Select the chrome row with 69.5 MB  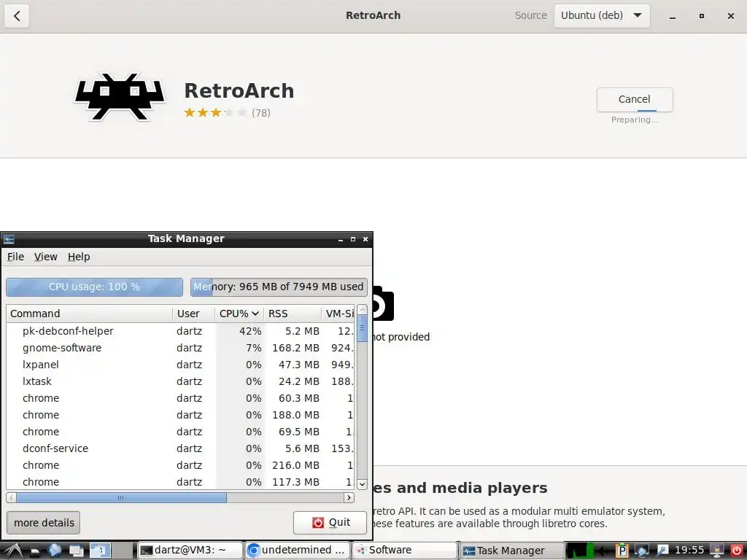point(181,432)
